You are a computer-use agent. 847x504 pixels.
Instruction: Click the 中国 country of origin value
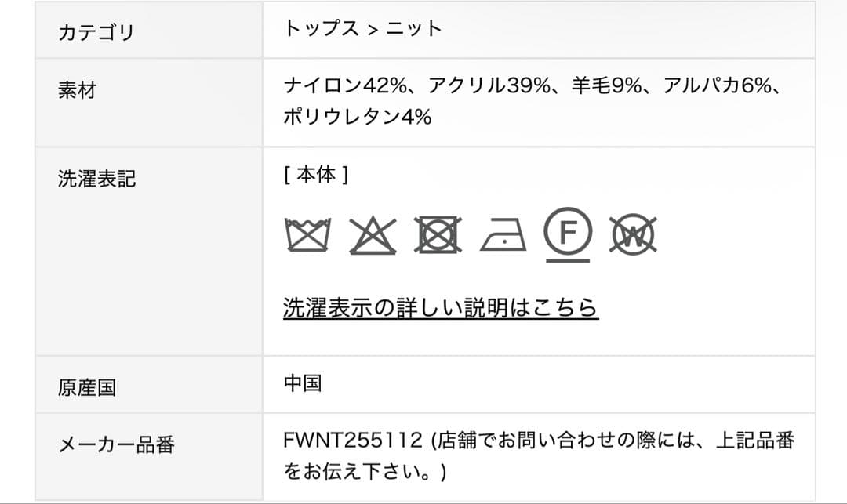(x=303, y=383)
